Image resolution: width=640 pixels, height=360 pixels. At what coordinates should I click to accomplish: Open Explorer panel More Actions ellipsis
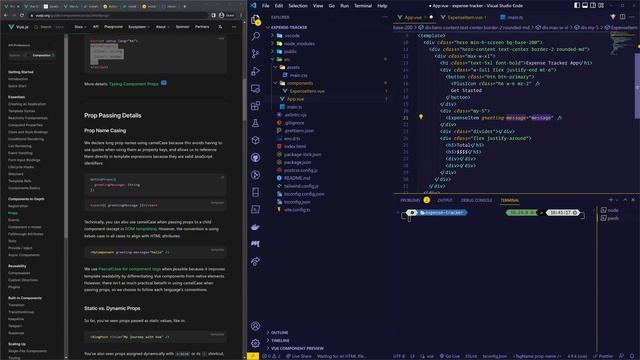385,17
